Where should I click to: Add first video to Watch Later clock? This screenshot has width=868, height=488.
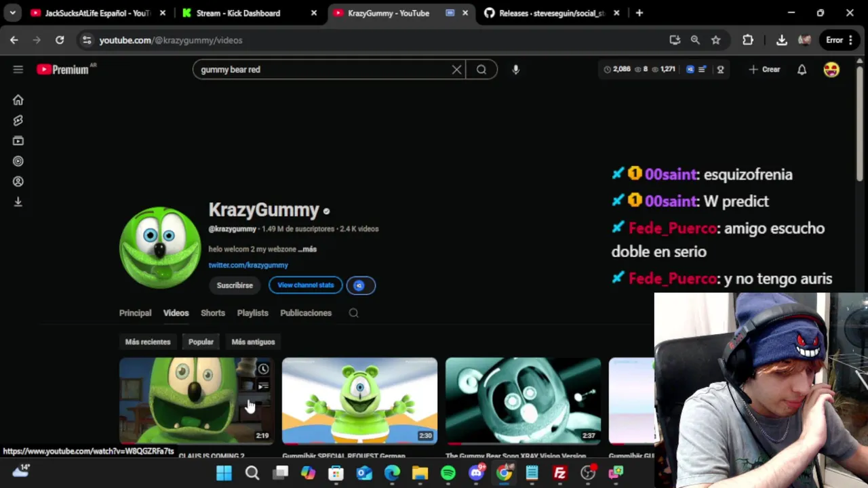coord(263,369)
